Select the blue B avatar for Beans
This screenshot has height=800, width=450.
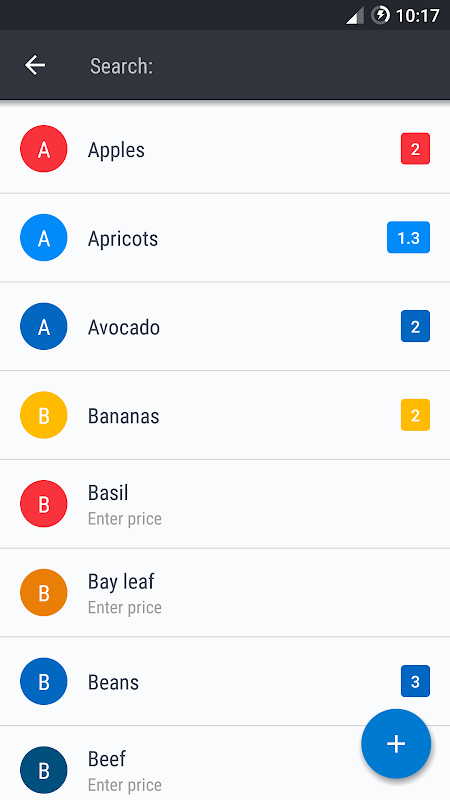pos(44,682)
